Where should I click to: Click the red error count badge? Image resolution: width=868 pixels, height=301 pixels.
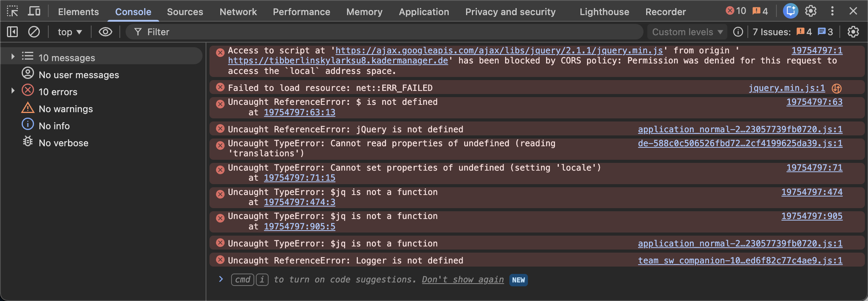(735, 11)
